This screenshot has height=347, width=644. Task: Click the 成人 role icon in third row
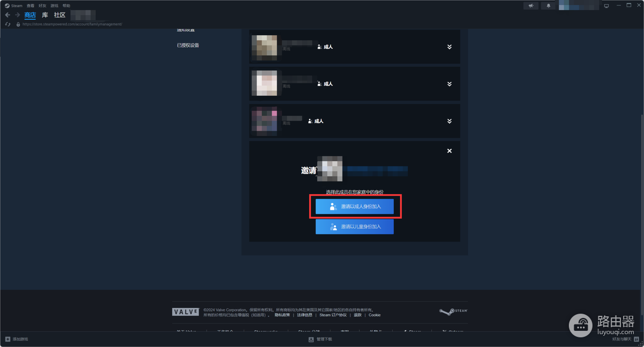(x=310, y=121)
